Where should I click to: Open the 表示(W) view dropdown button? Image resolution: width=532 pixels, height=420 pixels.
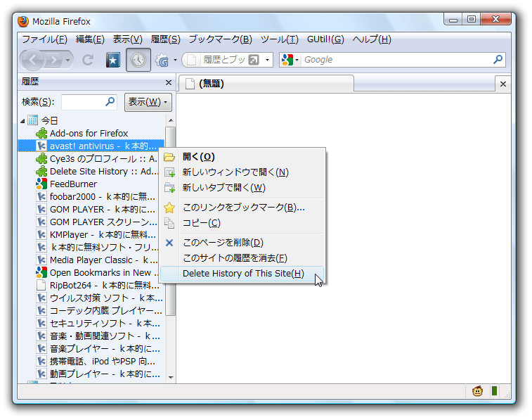148,102
